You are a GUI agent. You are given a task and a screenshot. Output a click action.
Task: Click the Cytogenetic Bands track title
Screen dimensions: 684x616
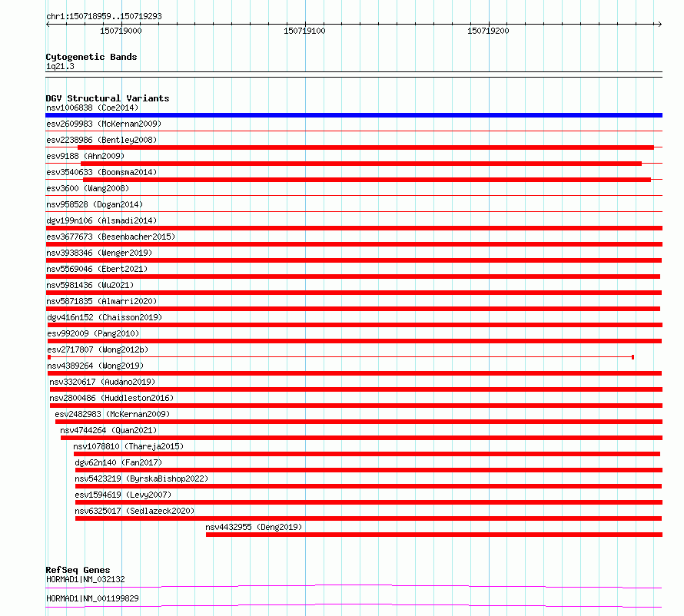(x=91, y=57)
